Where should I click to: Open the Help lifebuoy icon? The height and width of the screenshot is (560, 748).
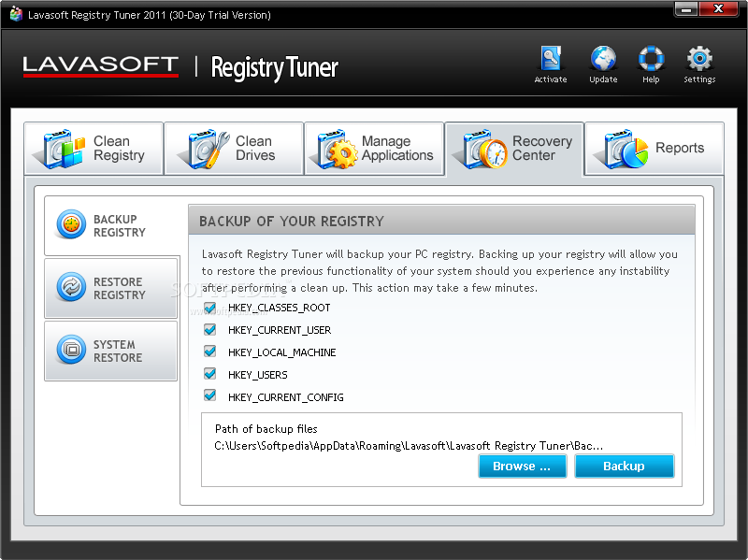coord(651,58)
